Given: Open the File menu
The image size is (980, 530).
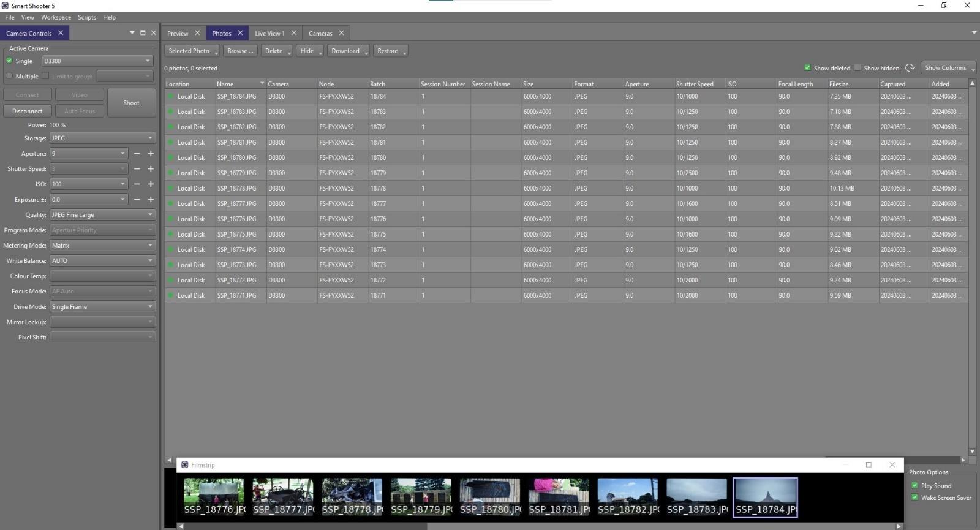Looking at the screenshot, I should (x=10, y=17).
